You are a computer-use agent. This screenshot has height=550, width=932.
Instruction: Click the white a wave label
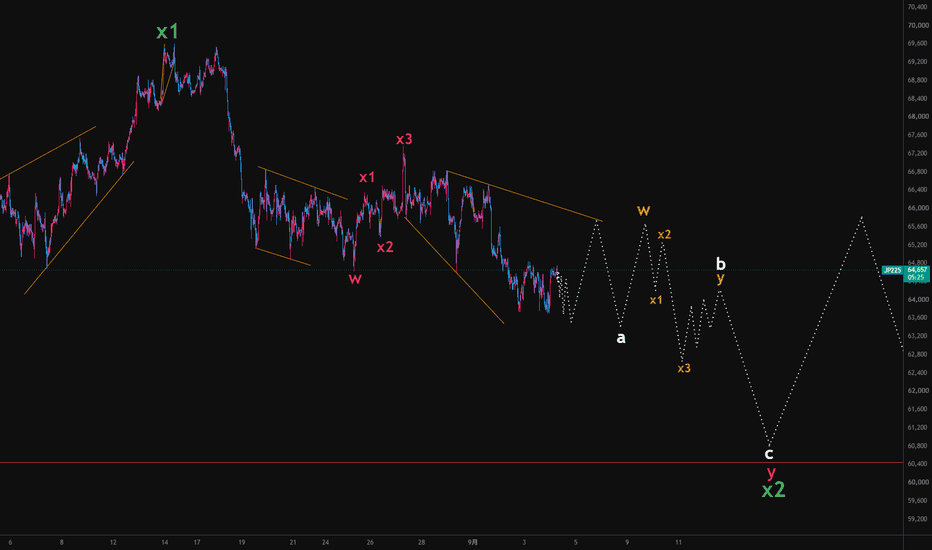point(621,338)
